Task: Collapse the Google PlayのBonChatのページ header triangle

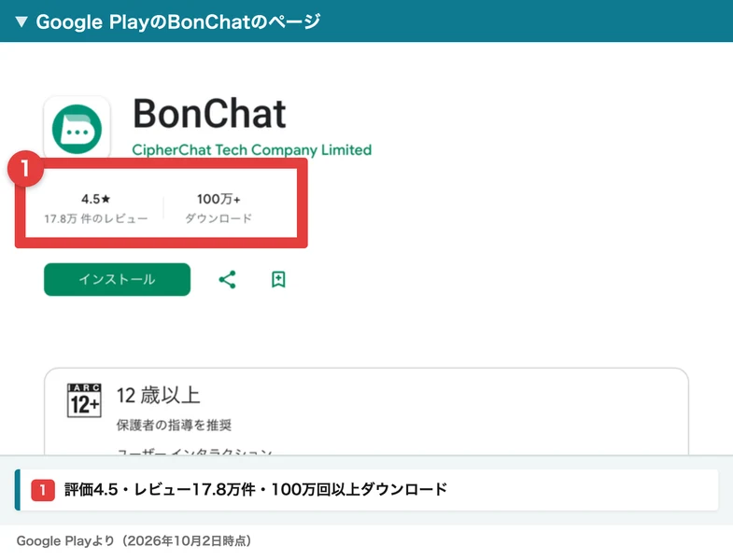Action: click(x=21, y=21)
